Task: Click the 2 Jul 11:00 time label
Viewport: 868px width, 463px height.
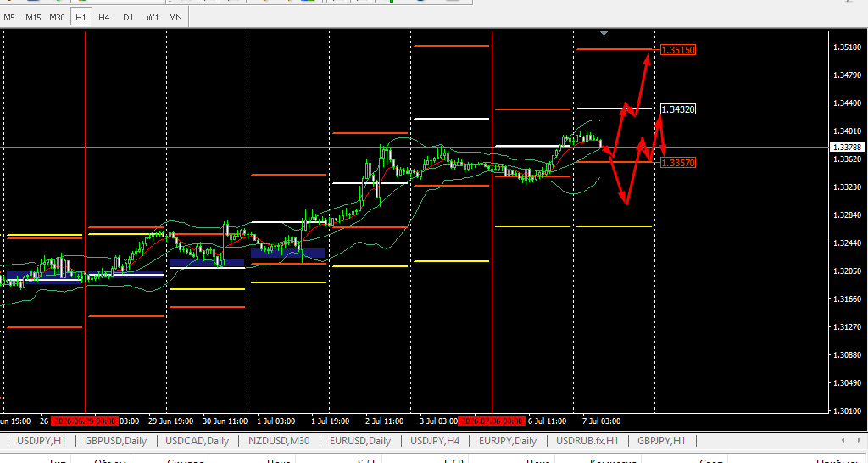Action: [x=384, y=421]
